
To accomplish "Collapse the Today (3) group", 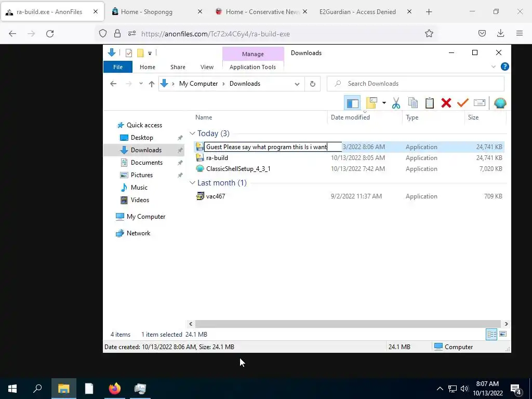I will (192, 134).
